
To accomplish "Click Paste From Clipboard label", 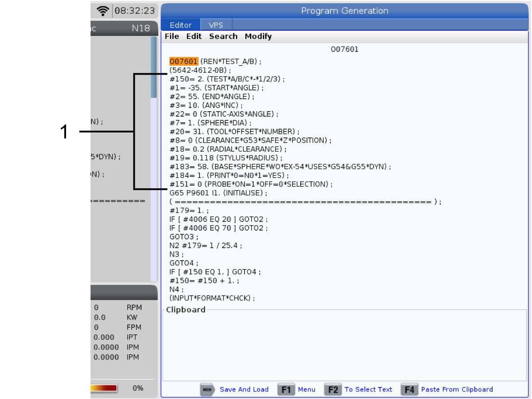I will pos(457,389).
